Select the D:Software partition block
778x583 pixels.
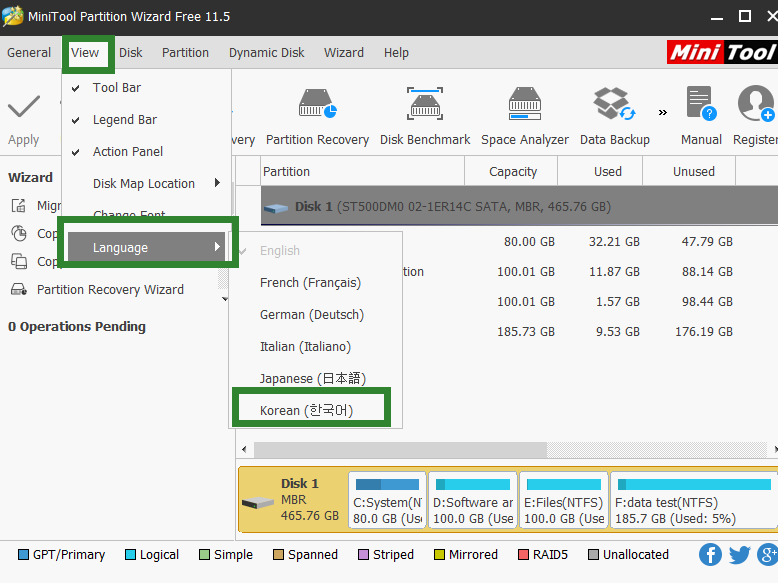[x=472, y=500]
